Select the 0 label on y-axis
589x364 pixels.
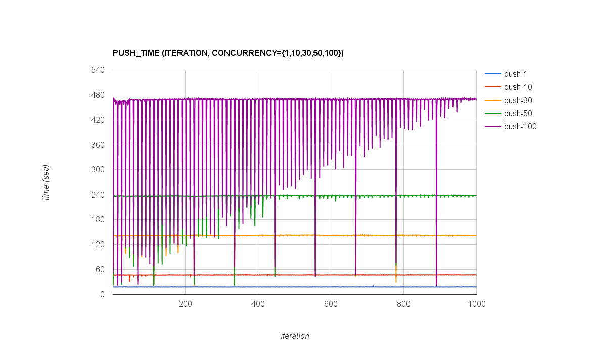click(102, 294)
